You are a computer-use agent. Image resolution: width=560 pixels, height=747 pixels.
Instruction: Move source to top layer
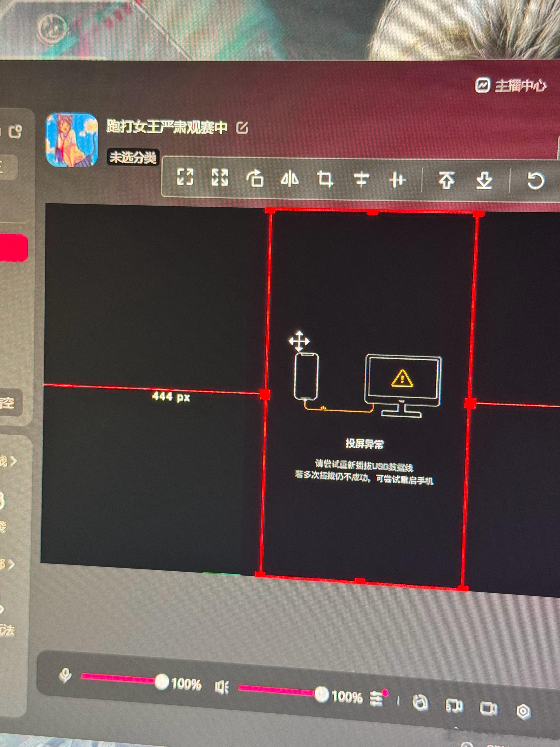(446, 180)
